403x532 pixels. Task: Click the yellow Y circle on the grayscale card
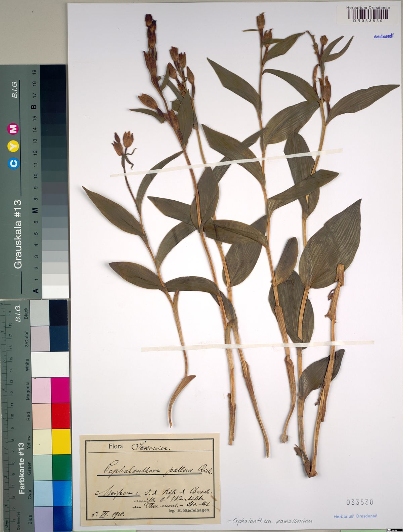coord(14,146)
